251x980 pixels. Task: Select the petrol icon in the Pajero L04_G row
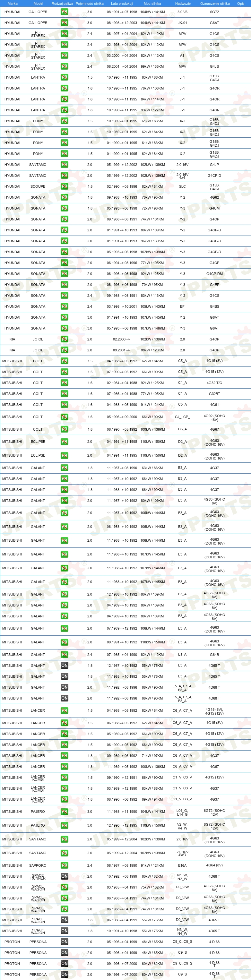[64, 812]
